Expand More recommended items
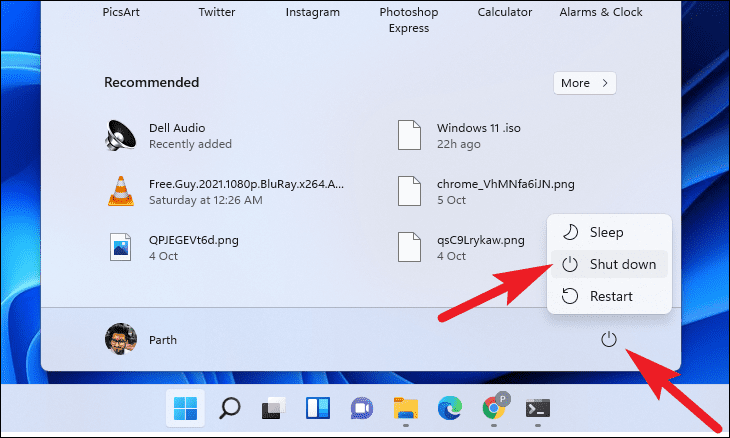 (585, 83)
